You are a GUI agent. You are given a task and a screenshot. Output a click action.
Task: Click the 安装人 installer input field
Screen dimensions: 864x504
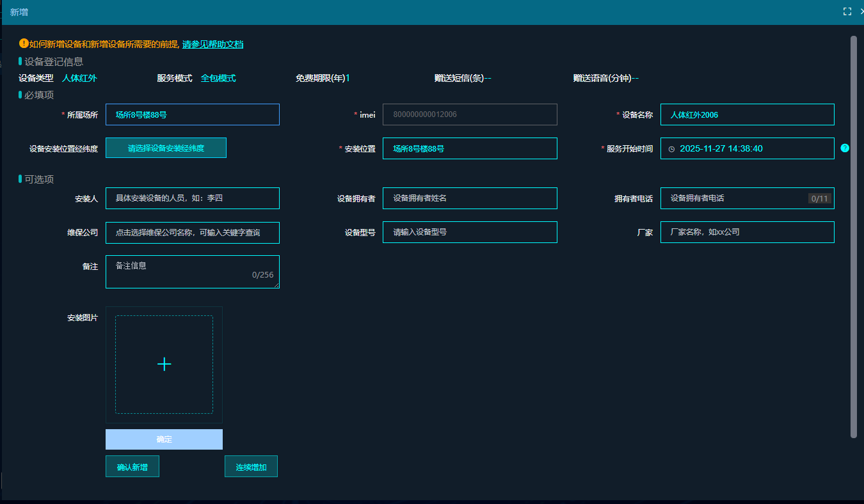pyautogui.click(x=193, y=198)
